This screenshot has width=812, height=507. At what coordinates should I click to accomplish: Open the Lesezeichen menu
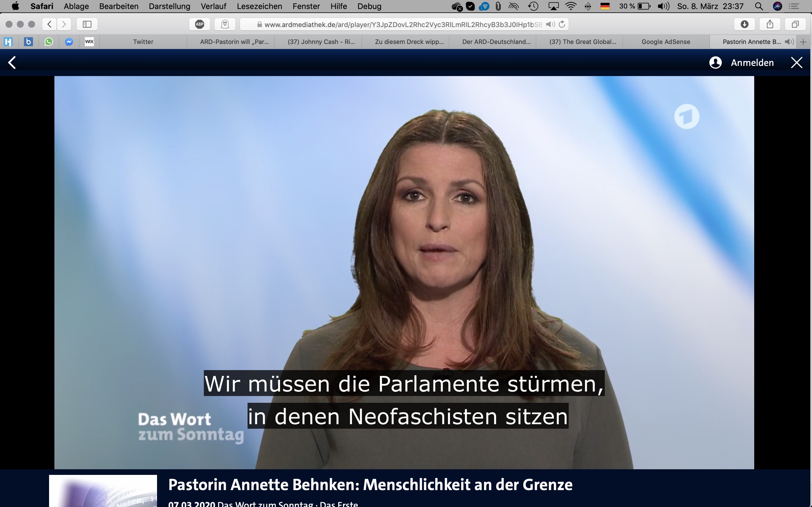pyautogui.click(x=259, y=6)
